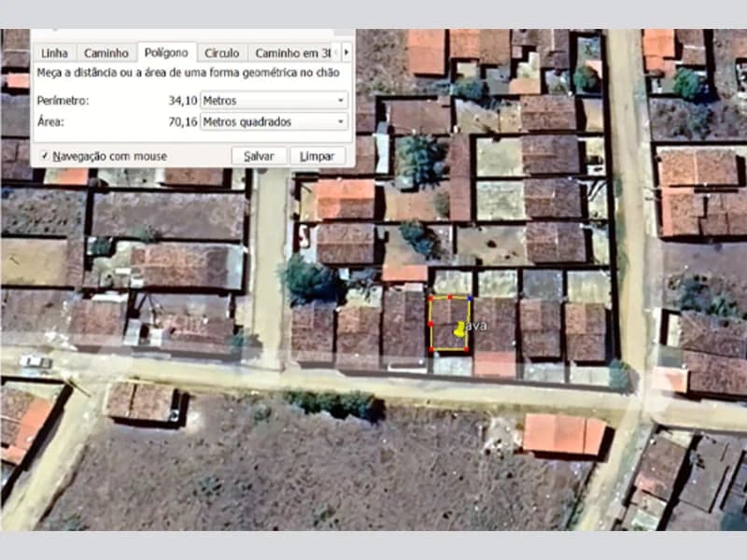Screen dimensions: 747x560
Task: Open the Área units dropdown (Metros quadrados)
Action: point(274,122)
